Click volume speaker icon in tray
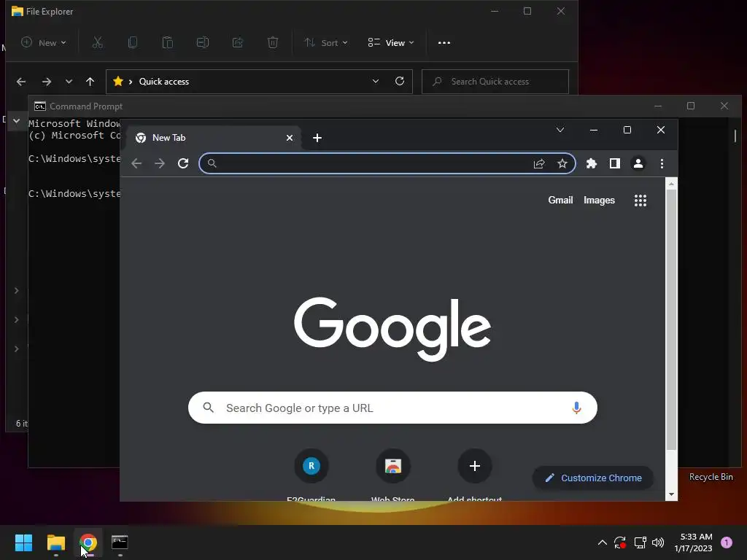Screen dimensions: 747x560 coord(658,542)
